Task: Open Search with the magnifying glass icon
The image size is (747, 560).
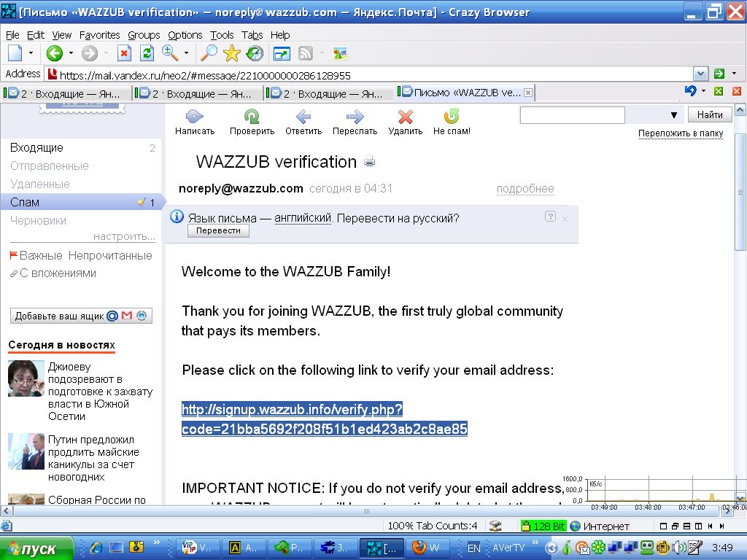Action: coord(208,52)
